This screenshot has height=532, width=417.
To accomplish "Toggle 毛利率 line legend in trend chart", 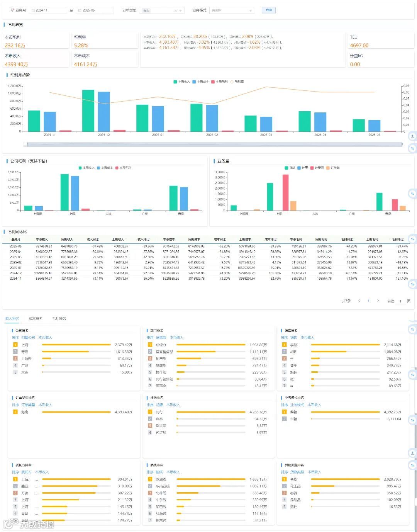I will [237, 82].
